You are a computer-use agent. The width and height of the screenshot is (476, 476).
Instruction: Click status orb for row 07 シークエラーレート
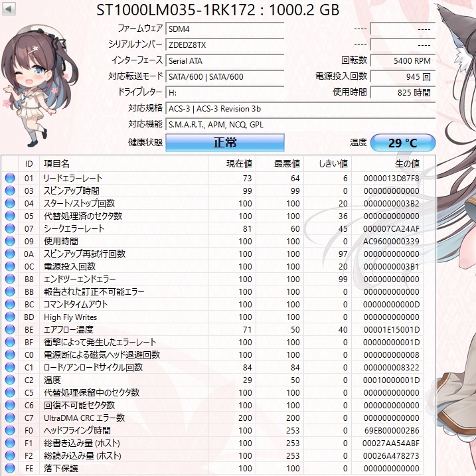10,228
